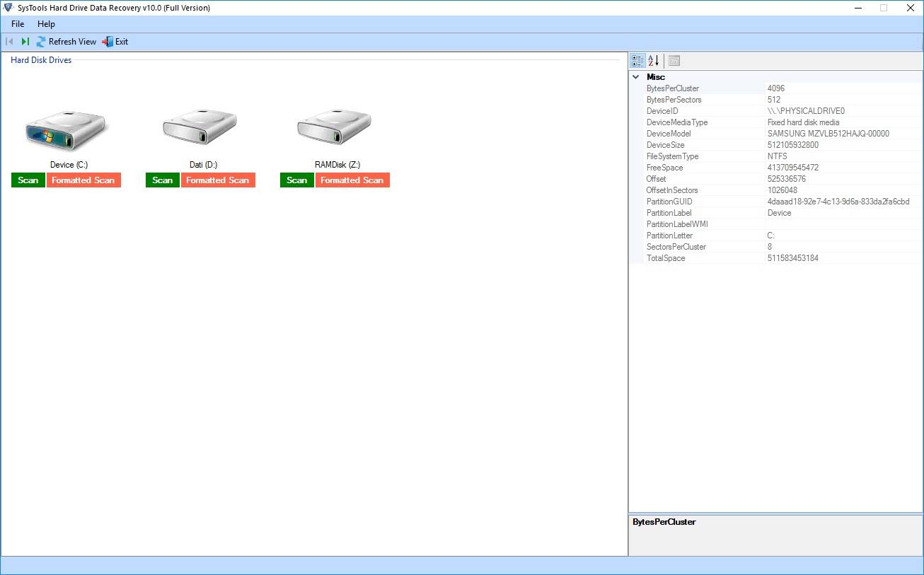Click the Device (C:) drive label
924x575 pixels.
69,165
